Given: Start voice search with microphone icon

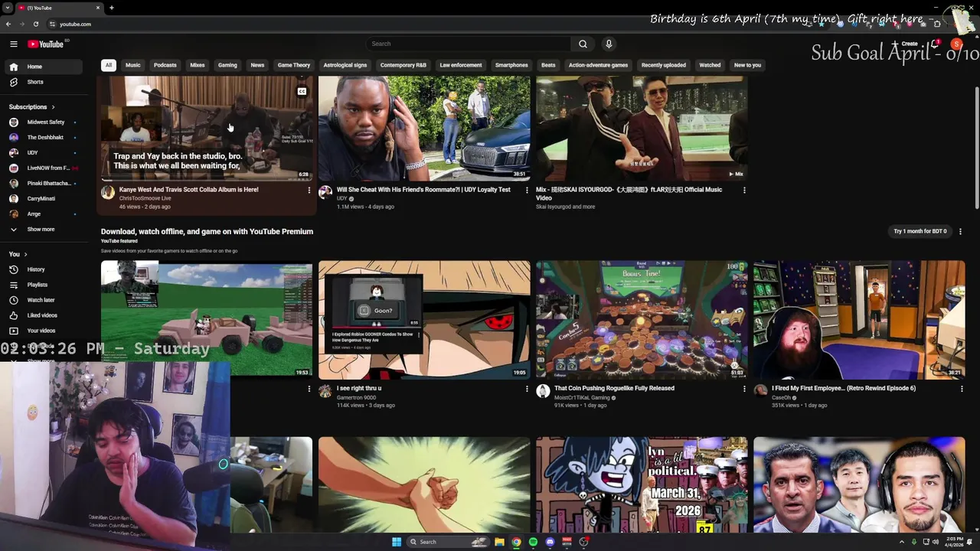Looking at the screenshot, I should tap(609, 44).
